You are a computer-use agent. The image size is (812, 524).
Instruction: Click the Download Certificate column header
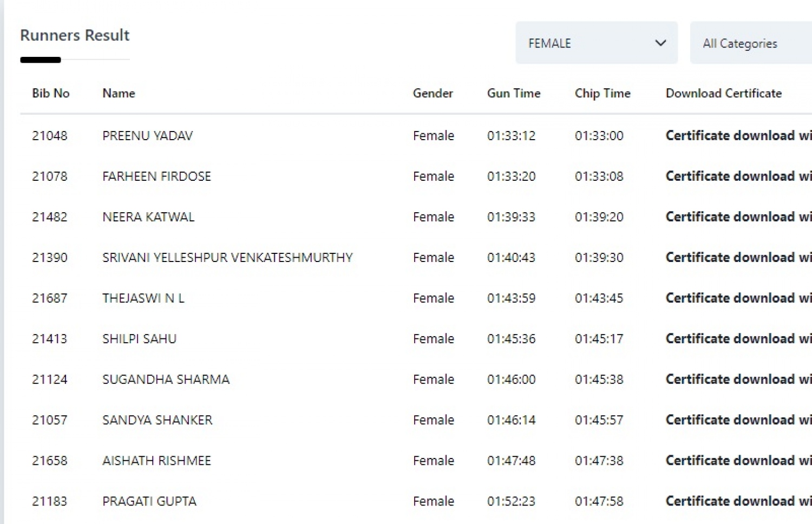point(723,93)
